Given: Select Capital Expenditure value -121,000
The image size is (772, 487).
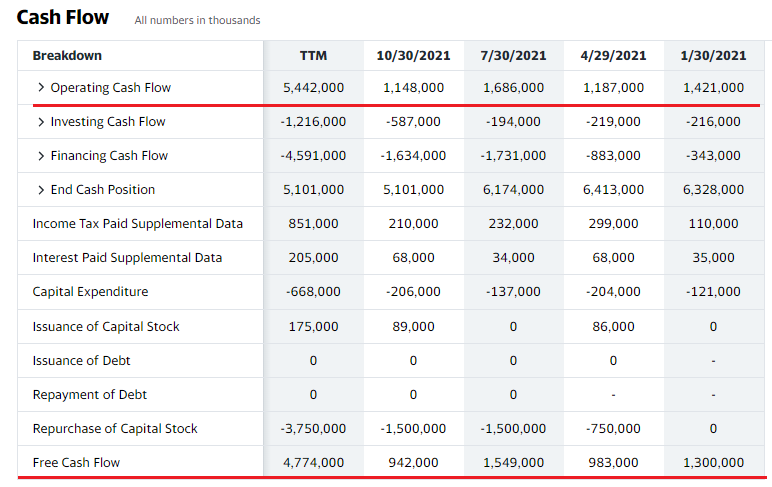Looking at the screenshot, I should point(713,292).
